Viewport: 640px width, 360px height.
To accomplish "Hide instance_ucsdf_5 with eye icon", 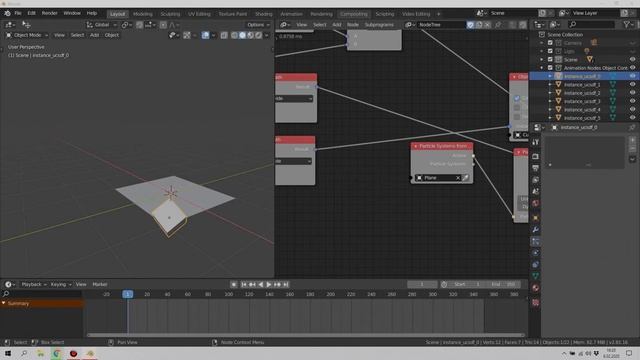I will 632,118.
